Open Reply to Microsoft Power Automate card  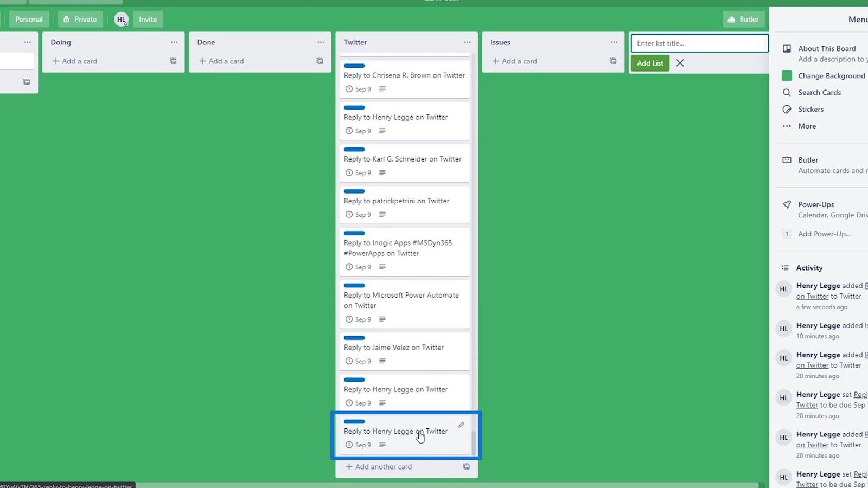click(404, 304)
